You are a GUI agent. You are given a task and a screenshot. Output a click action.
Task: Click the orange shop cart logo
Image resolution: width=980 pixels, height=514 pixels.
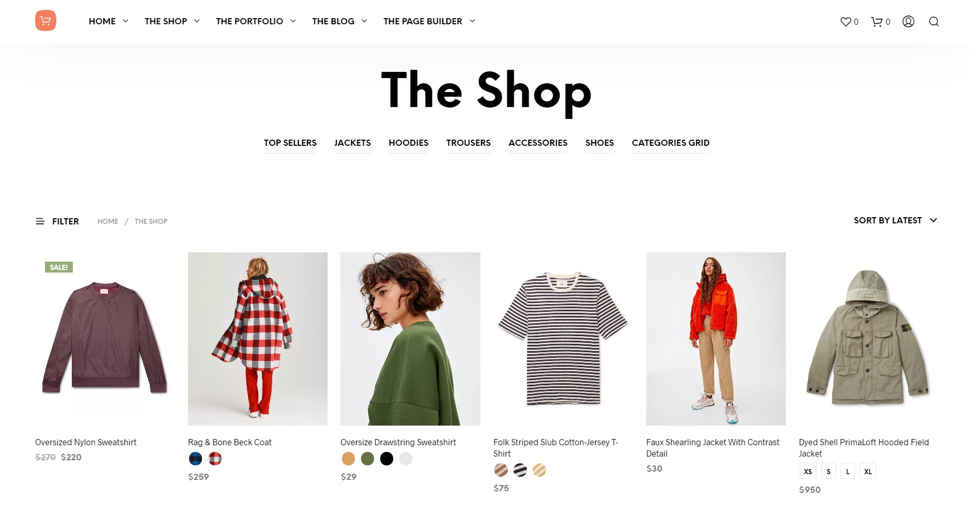coord(45,21)
